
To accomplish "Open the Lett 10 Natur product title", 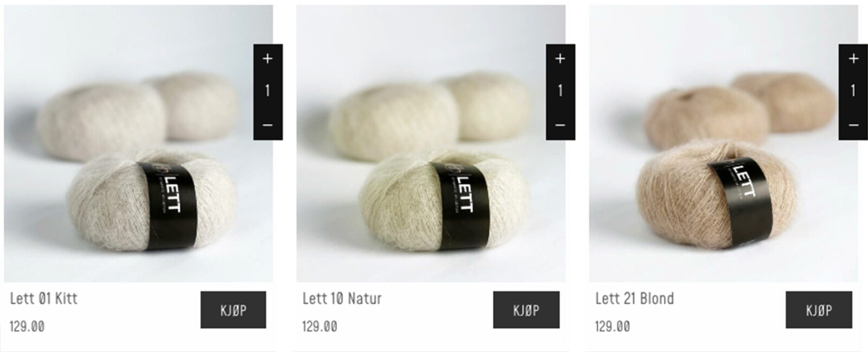I will (x=342, y=298).
